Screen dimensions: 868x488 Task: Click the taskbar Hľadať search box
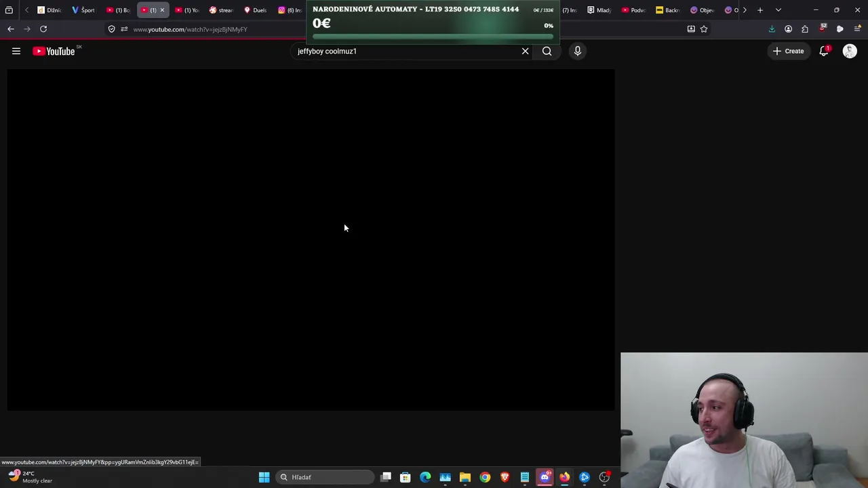(x=325, y=477)
